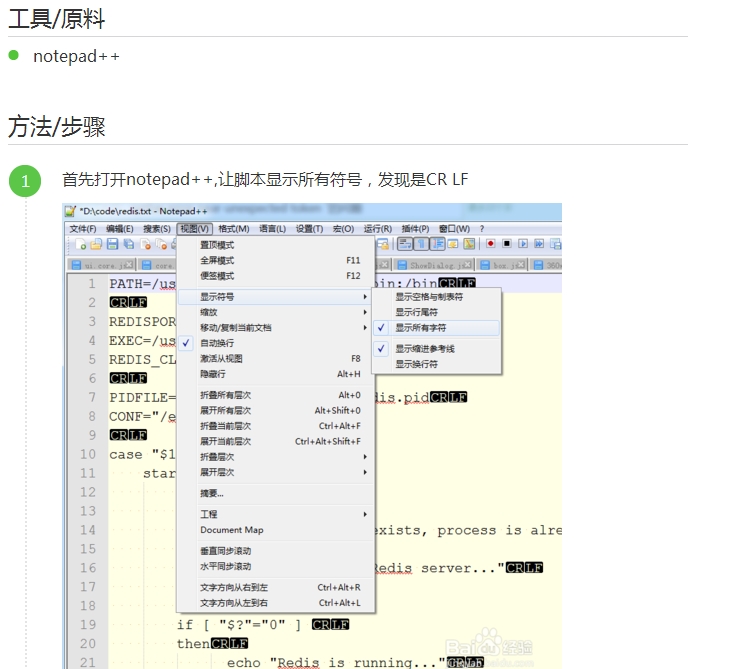The image size is (736, 669).
Task: Open the 文件(F) menu
Action: [83, 229]
